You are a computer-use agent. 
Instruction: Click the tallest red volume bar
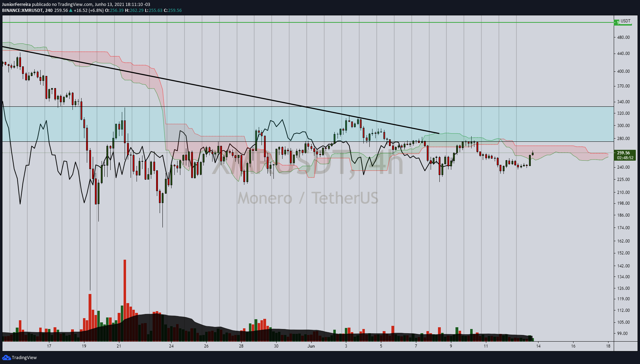click(x=125, y=300)
